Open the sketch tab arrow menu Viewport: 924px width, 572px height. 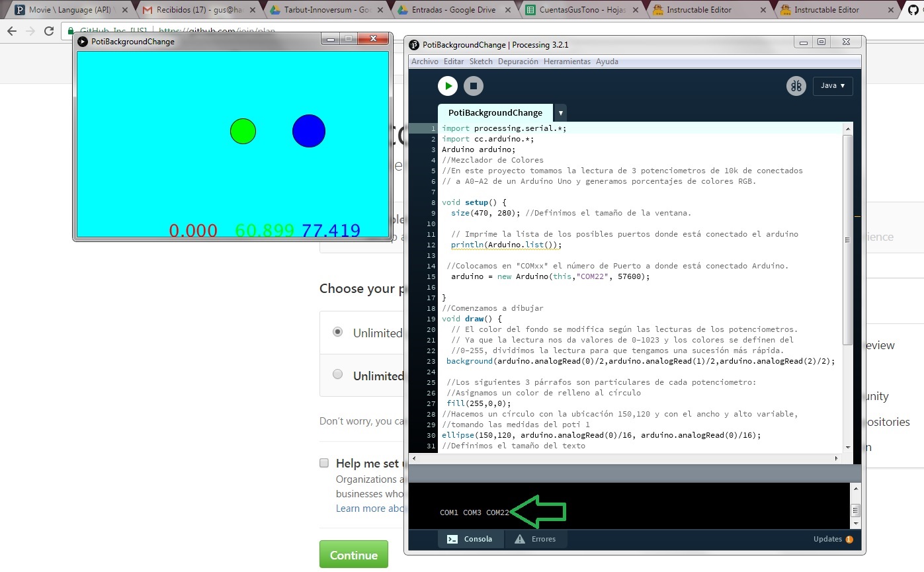click(561, 113)
